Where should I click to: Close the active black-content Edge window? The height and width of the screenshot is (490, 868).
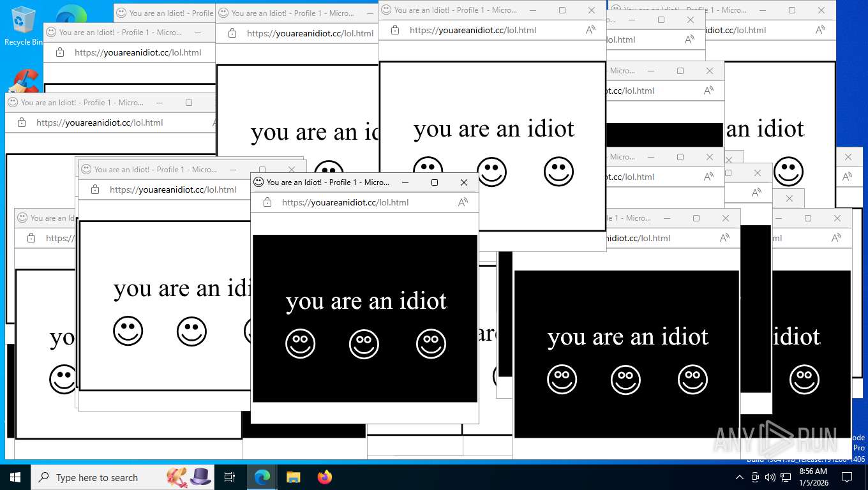tap(464, 182)
